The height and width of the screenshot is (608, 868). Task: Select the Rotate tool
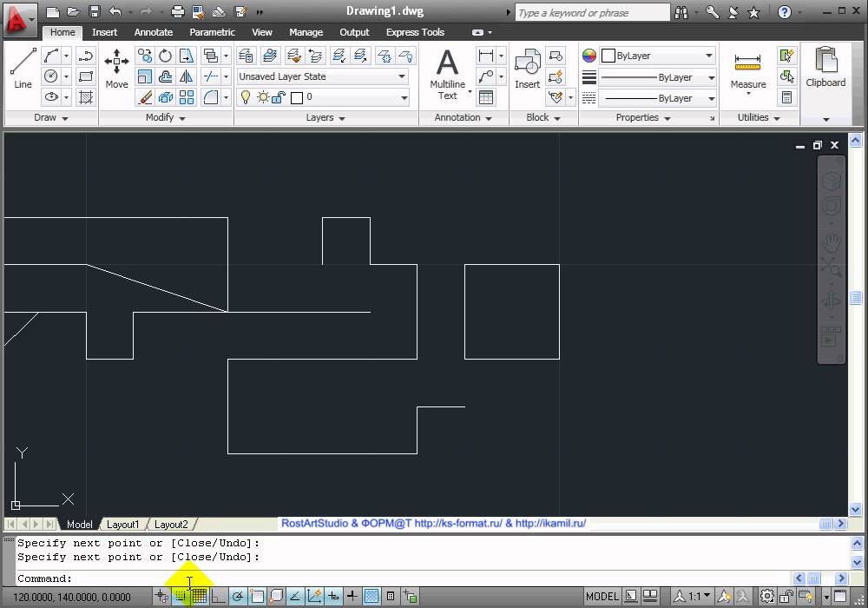coord(165,56)
